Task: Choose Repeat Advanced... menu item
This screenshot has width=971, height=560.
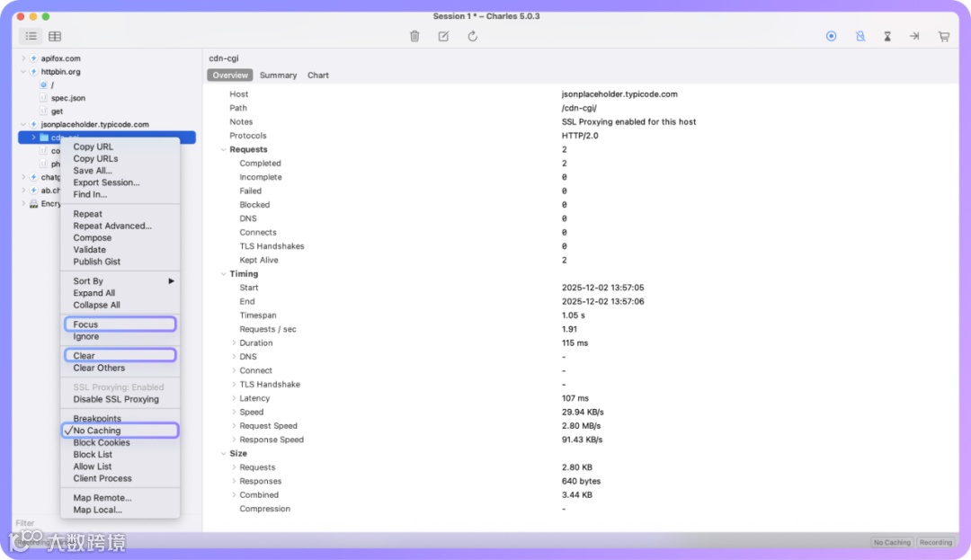Action: pyautogui.click(x=120, y=226)
